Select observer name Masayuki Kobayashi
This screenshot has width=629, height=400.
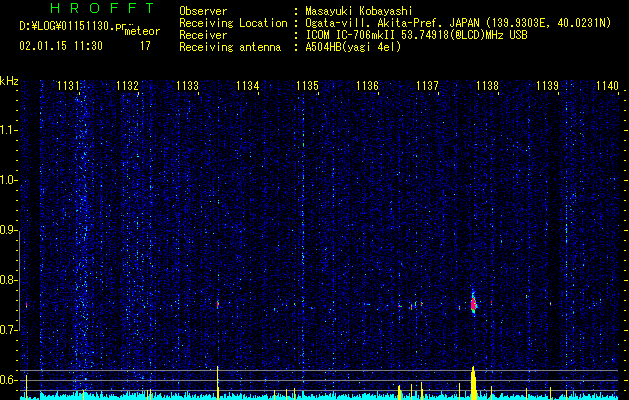pos(359,11)
